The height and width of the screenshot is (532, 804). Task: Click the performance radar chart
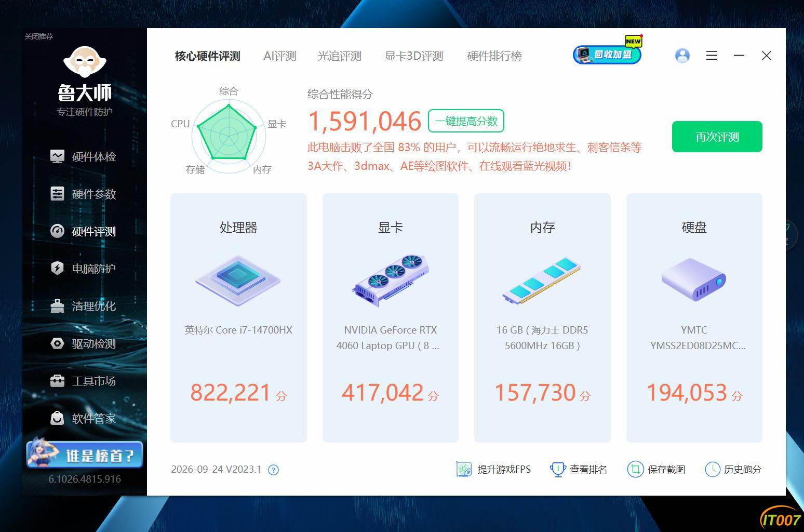click(x=228, y=135)
